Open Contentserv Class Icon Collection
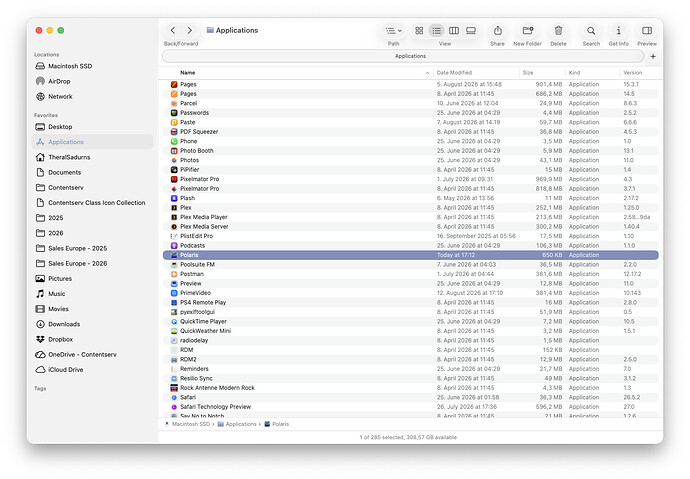Image resolution: width=690 pixels, height=479 pixels. coord(92,203)
